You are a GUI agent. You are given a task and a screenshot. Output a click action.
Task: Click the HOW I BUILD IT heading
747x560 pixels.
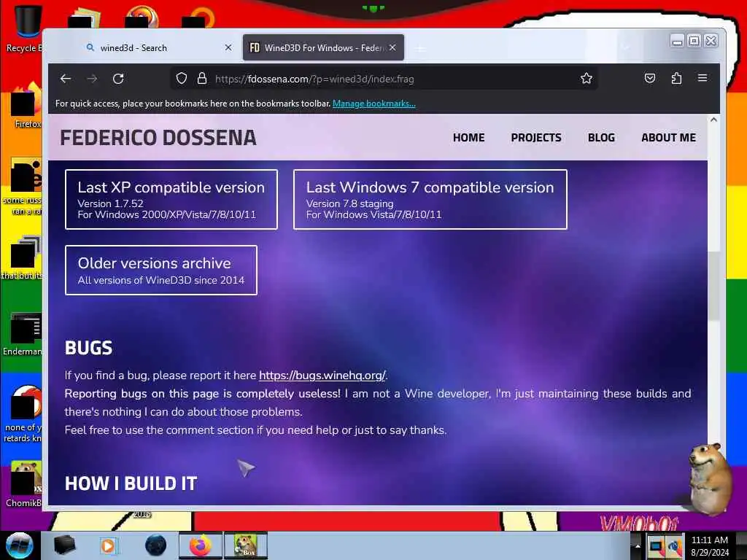131,484
